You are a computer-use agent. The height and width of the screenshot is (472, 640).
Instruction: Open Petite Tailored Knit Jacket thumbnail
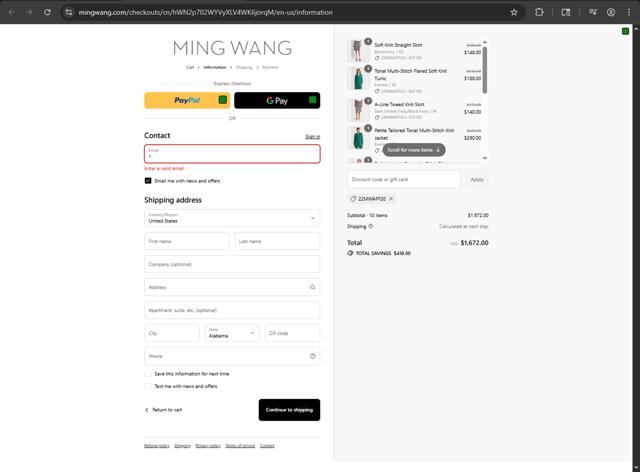(x=357, y=138)
